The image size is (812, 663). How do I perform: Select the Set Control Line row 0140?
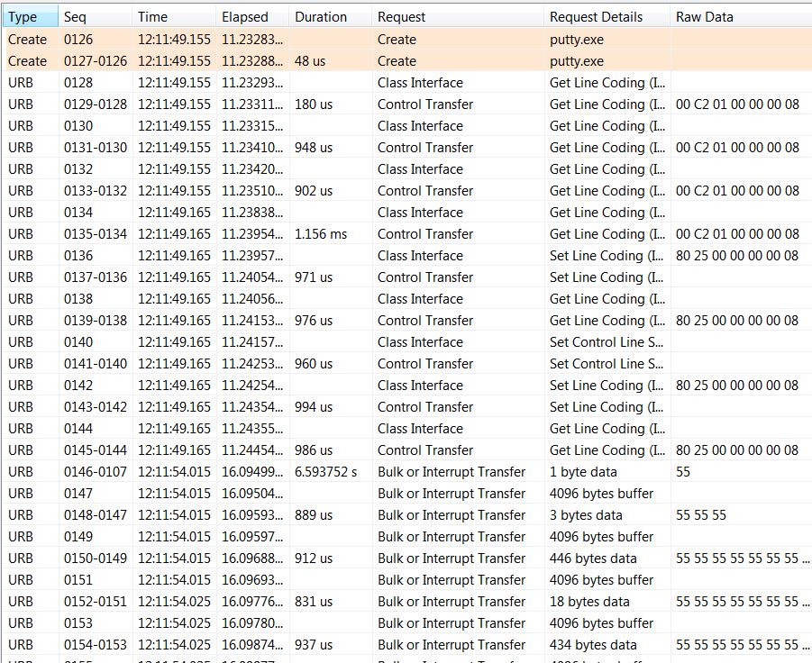pos(608,342)
